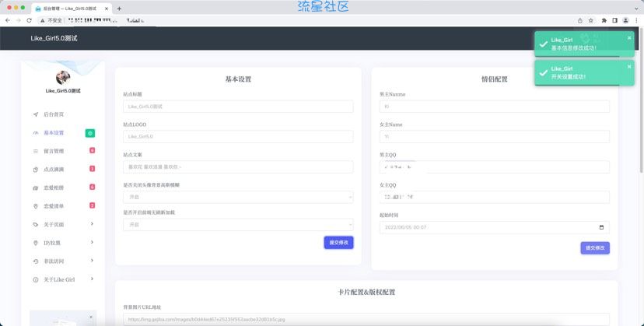Open a new tab with the plus icon
The height and width of the screenshot is (326, 644).
point(119,9)
